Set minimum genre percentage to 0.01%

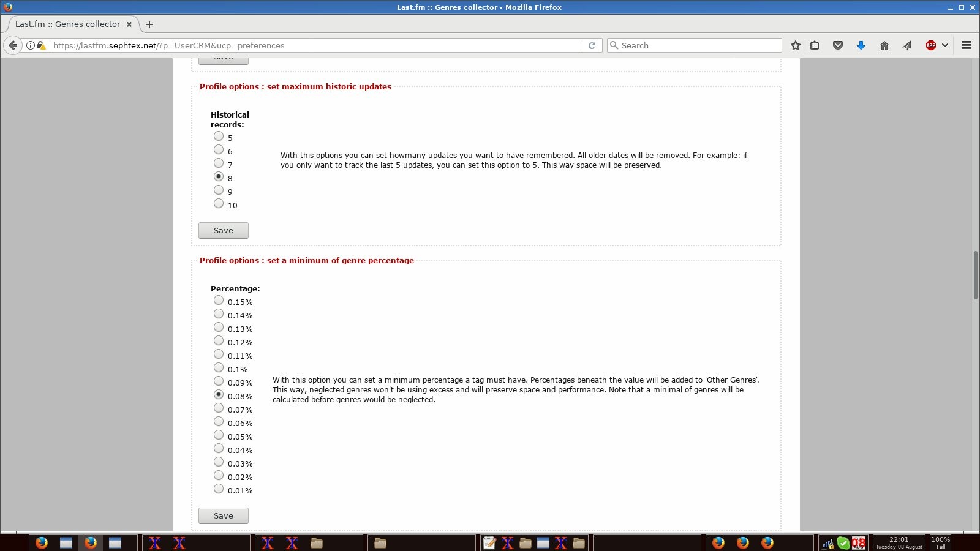(x=219, y=489)
